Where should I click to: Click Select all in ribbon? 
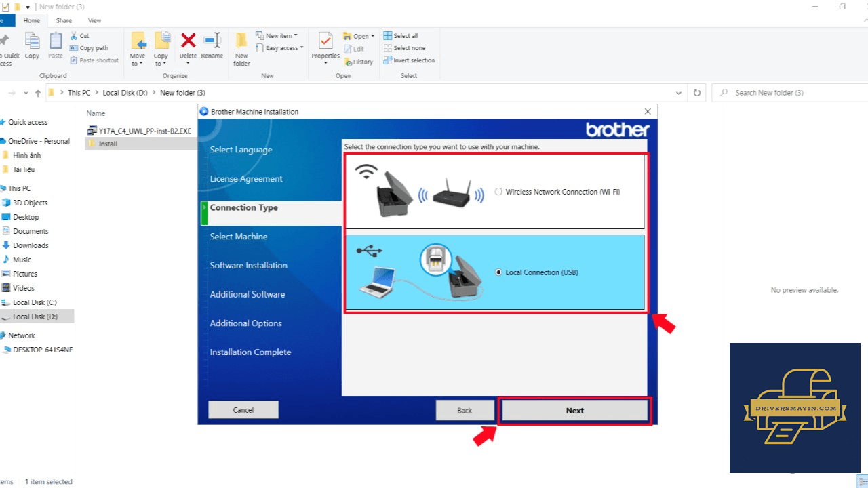(x=401, y=36)
